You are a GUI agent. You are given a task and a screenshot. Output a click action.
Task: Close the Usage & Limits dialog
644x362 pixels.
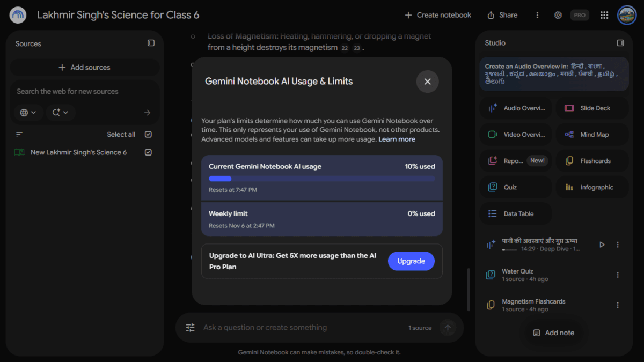[427, 82]
